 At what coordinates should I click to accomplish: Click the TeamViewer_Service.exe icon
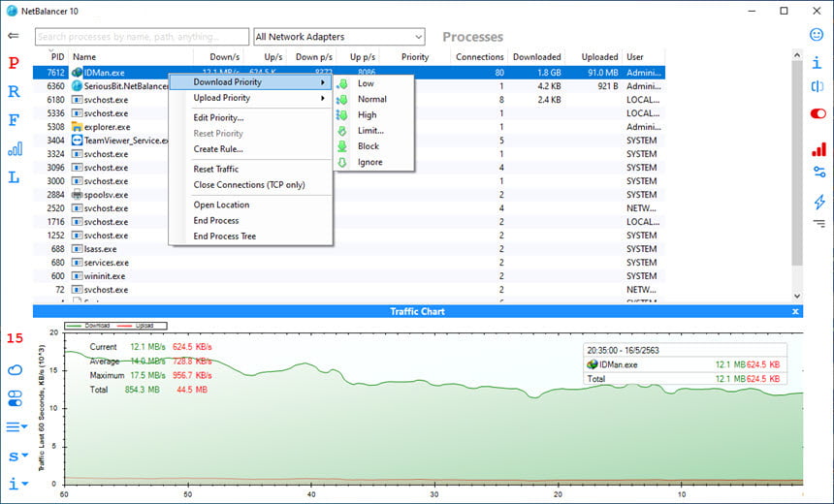coord(78,141)
